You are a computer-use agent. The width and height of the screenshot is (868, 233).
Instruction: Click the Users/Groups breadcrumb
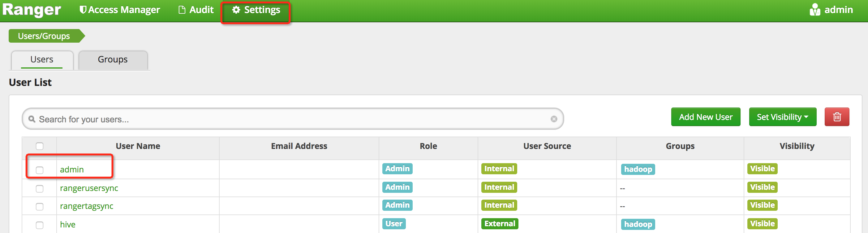pyautogui.click(x=44, y=36)
